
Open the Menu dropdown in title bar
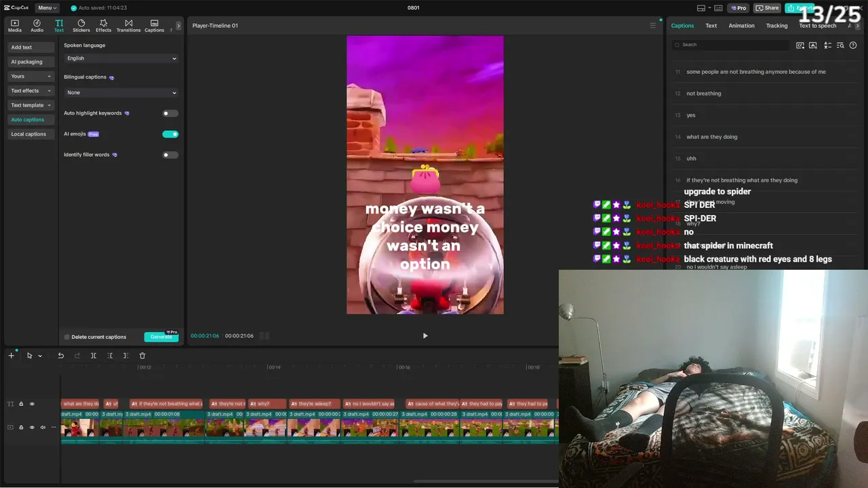click(x=47, y=8)
